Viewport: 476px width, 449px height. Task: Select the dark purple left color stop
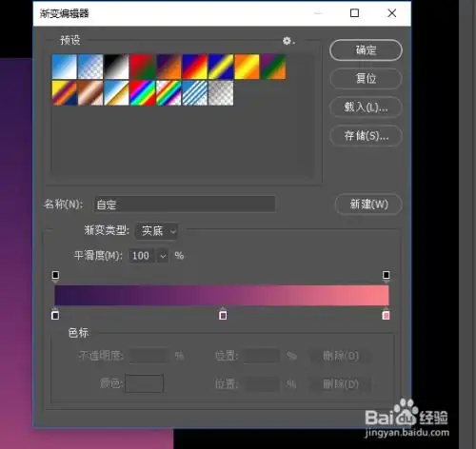(55, 315)
